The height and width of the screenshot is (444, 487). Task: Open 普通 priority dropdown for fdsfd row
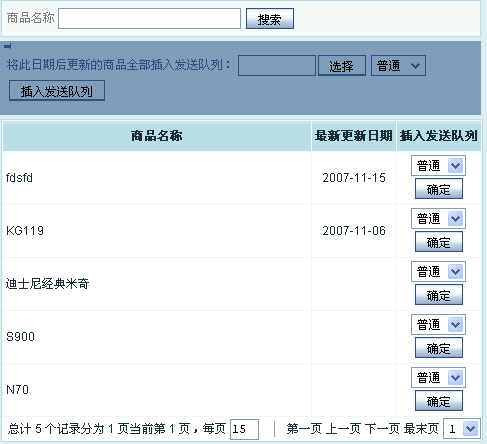point(438,166)
